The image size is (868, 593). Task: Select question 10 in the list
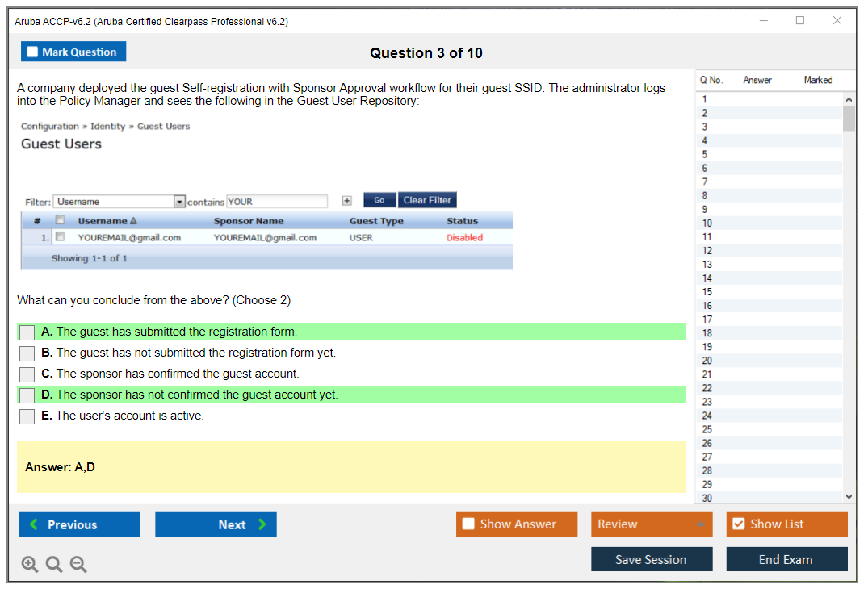click(x=707, y=223)
